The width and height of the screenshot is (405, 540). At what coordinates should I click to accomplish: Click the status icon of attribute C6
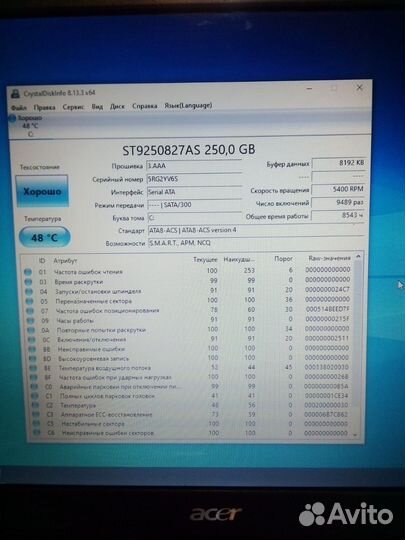pyautogui.click(x=37, y=433)
